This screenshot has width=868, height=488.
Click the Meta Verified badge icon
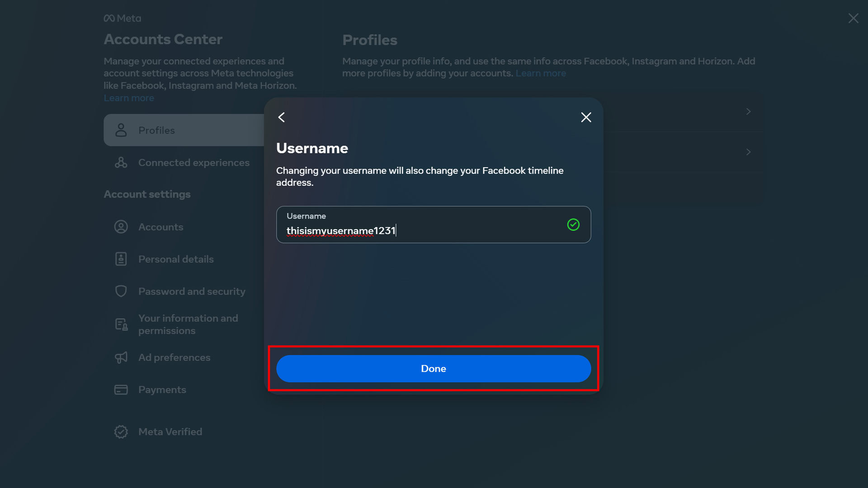click(121, 432)
